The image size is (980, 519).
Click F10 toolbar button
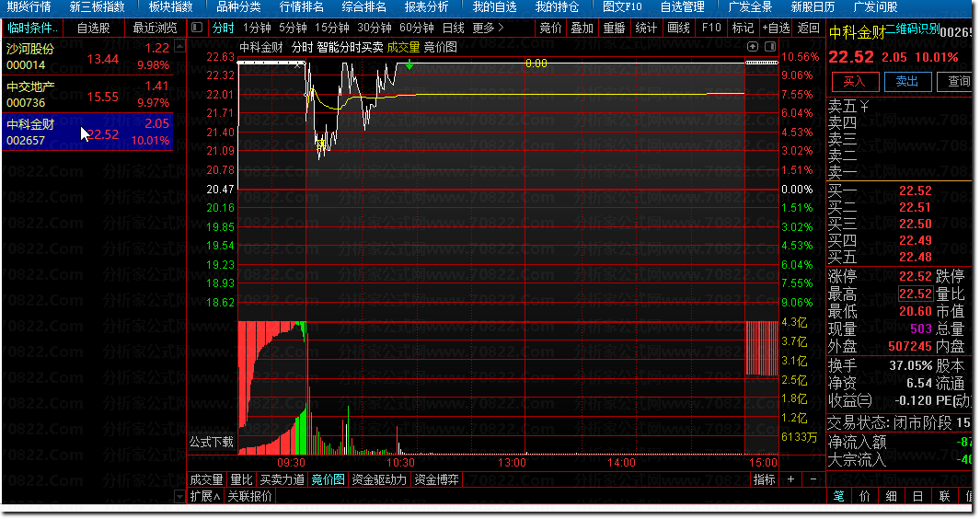(x=711, y=29)
